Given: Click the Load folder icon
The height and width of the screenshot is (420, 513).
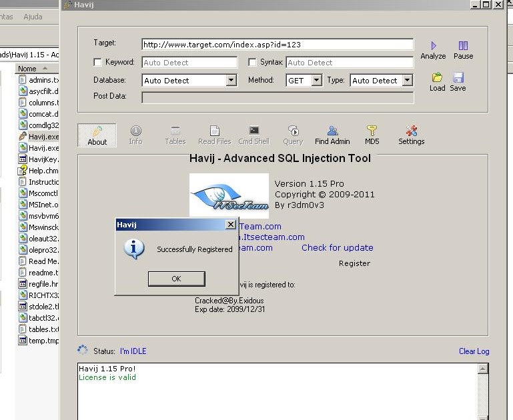Looking at the screenshot, I should pyautogui.click(x=437, y=77).
